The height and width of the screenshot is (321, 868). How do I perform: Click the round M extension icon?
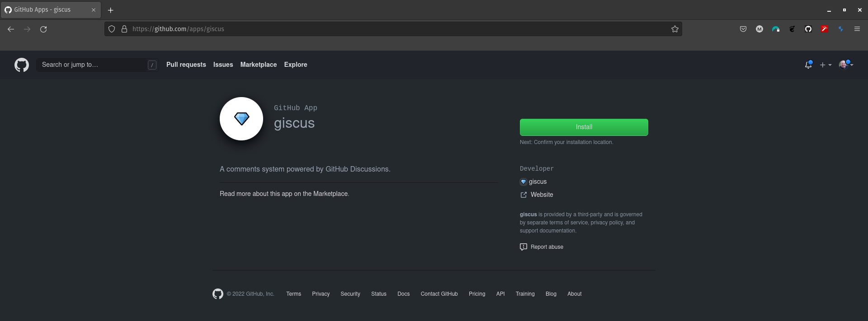(759, 29)
